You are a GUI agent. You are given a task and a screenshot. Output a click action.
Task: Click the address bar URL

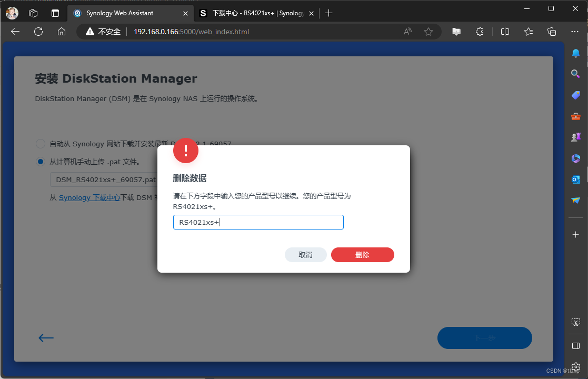coord(191,32)
